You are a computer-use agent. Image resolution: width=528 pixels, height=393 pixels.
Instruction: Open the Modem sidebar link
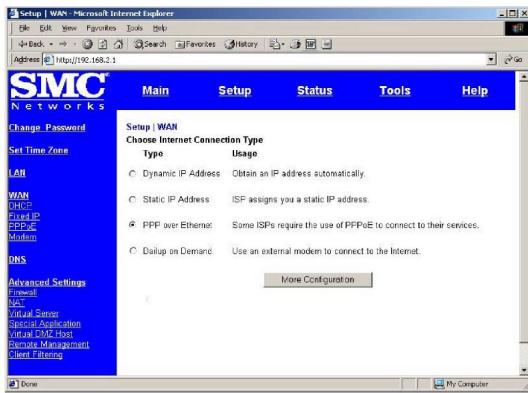pos(23,237)
